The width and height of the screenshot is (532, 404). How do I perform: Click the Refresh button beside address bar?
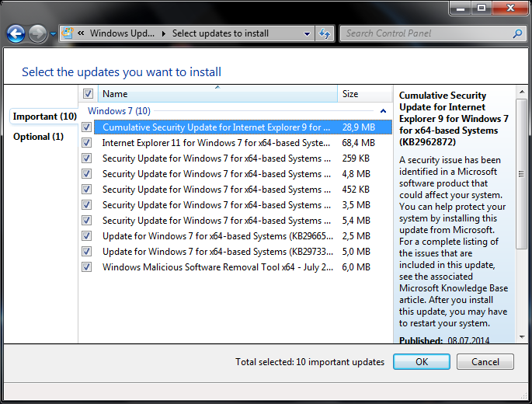coord(325,33)
